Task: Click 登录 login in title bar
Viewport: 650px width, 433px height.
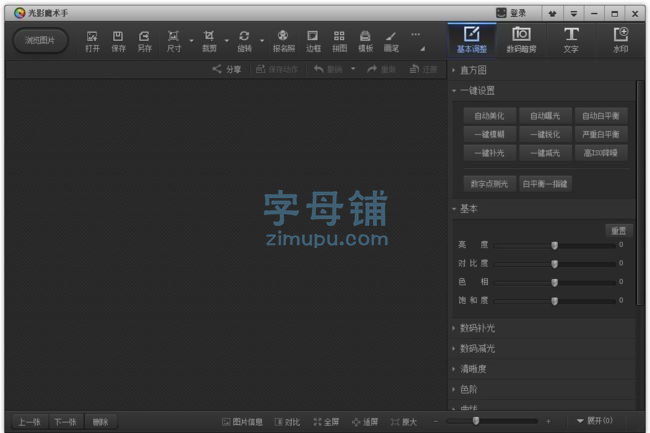Action: point(512,13)
